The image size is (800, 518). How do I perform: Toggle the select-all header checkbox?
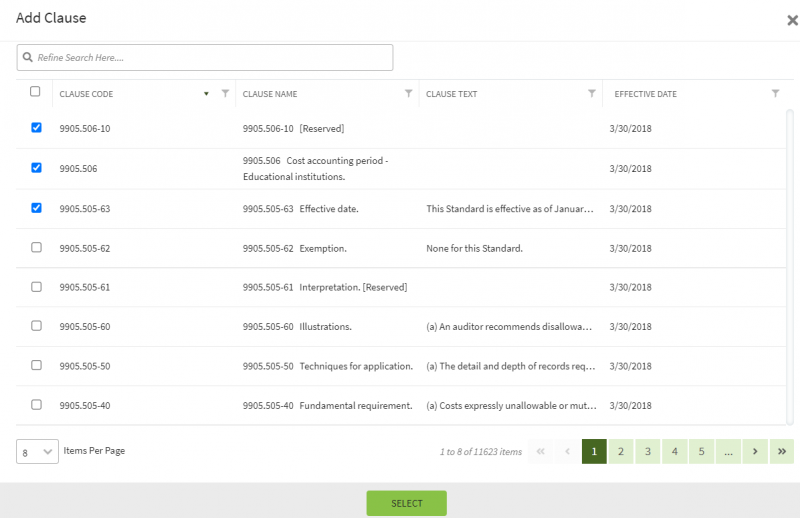35,91
